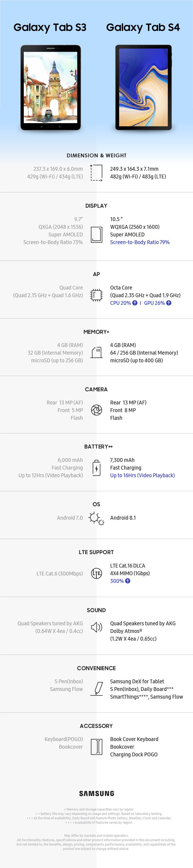This screenshot has height=868, width=193.
Task: Click the up arrow beside 300%
Action: click(128, 581)
